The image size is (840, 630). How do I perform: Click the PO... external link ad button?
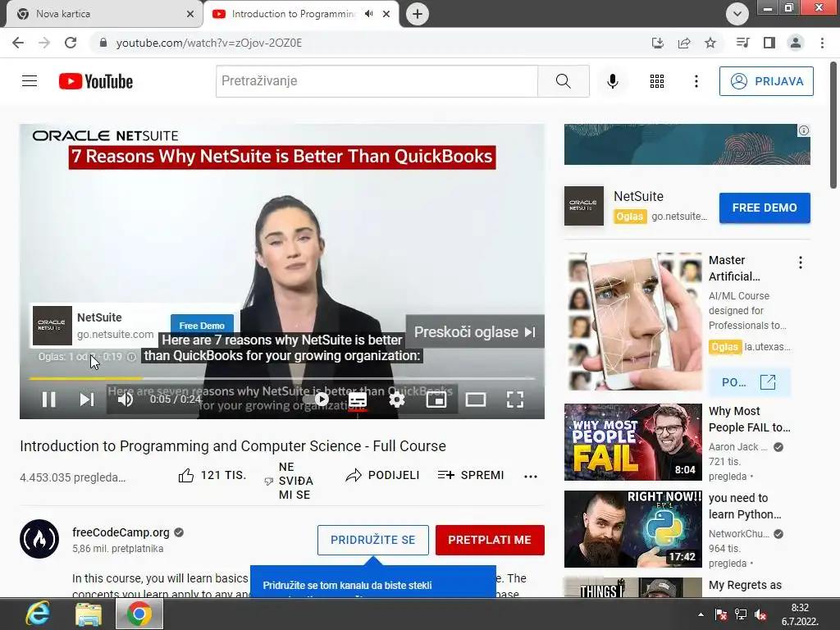749,382
